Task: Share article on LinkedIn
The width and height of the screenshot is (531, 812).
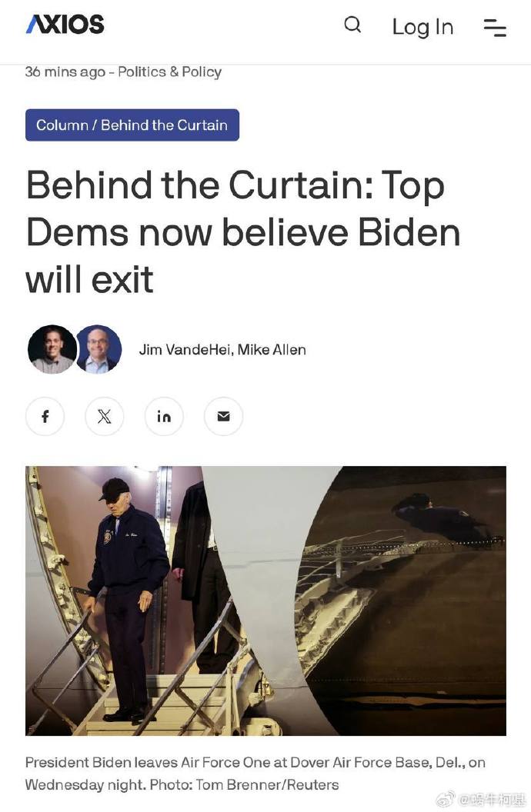Action: point(164,416)
